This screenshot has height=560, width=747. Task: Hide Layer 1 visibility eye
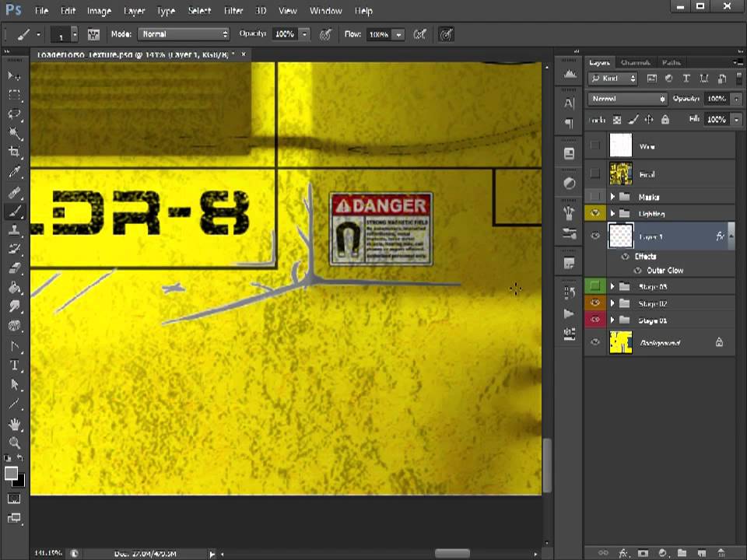point(595,236)
